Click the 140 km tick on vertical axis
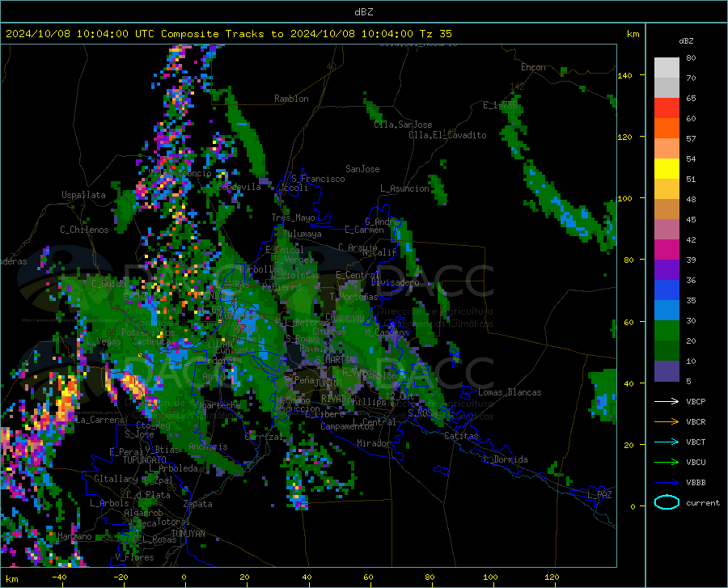The width and height of the screenshot is (728, 588). click(624, 75)
